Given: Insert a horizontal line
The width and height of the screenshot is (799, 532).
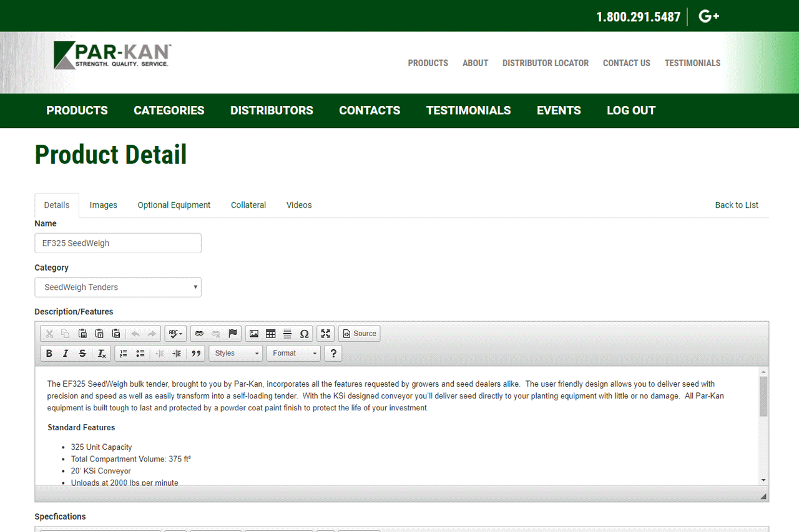Looking at the screenshot, I should coord(288,334).
